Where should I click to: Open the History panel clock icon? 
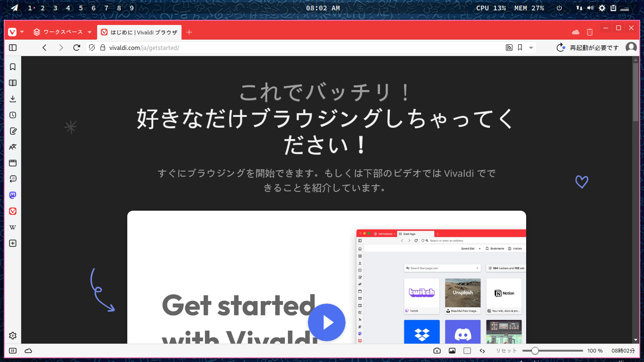pyautogui.click(x=13, y=115)
